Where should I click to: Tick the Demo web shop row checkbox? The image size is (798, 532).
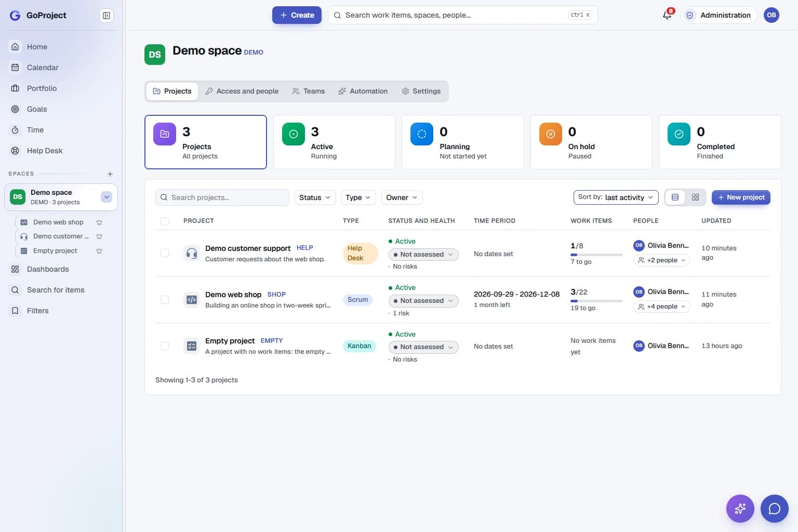[x=165, y=300]
